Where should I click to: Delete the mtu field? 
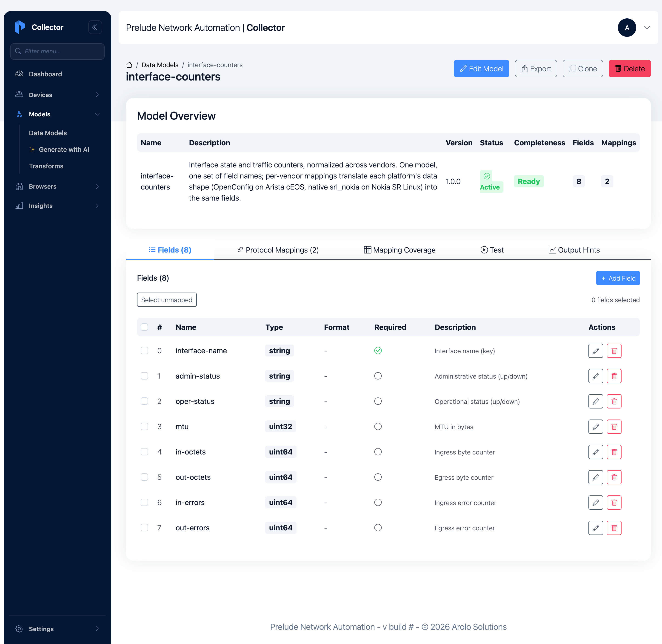614,426
